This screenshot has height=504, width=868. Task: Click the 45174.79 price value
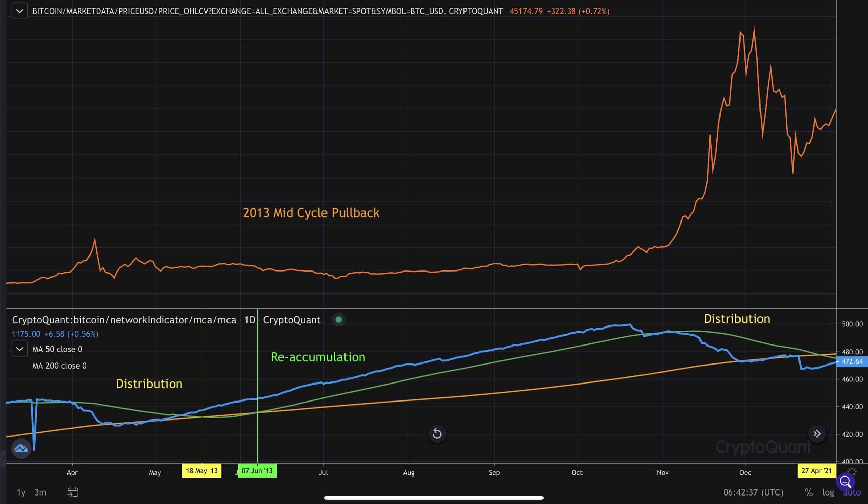click(x=526, y=11)
